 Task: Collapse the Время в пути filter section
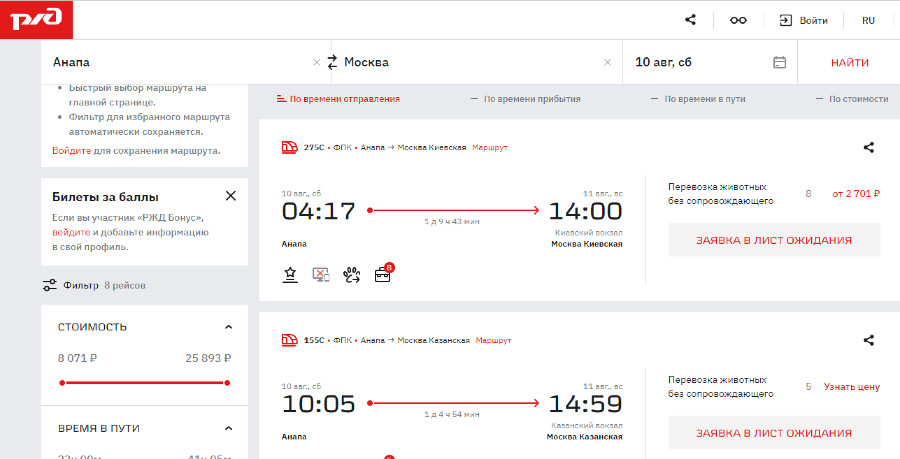click(228, 428)
